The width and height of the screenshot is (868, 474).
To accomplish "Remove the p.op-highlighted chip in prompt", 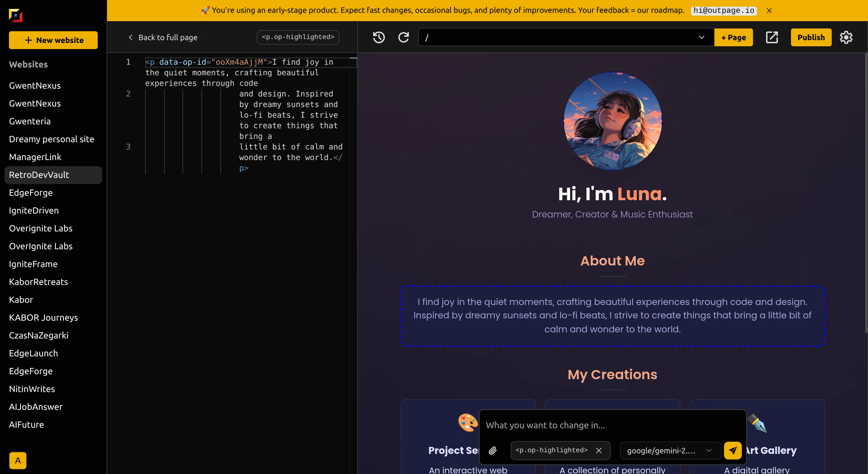I will point(599,450).
